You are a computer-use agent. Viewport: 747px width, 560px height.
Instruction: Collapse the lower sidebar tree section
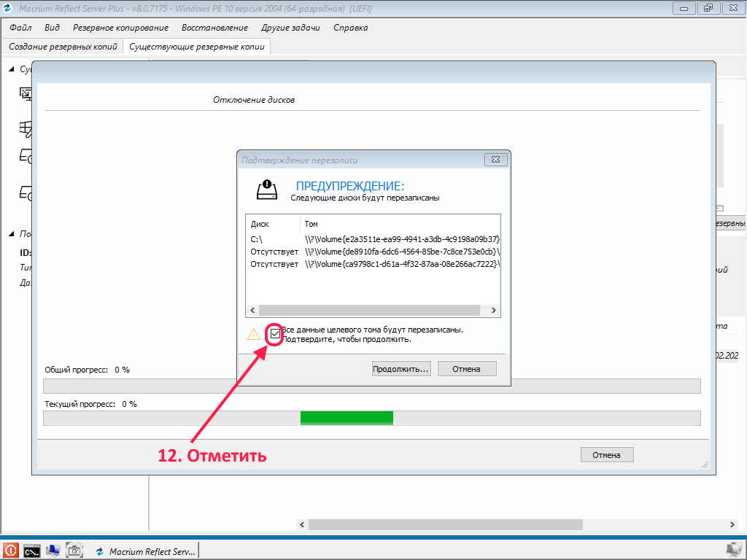click(12, 234)
